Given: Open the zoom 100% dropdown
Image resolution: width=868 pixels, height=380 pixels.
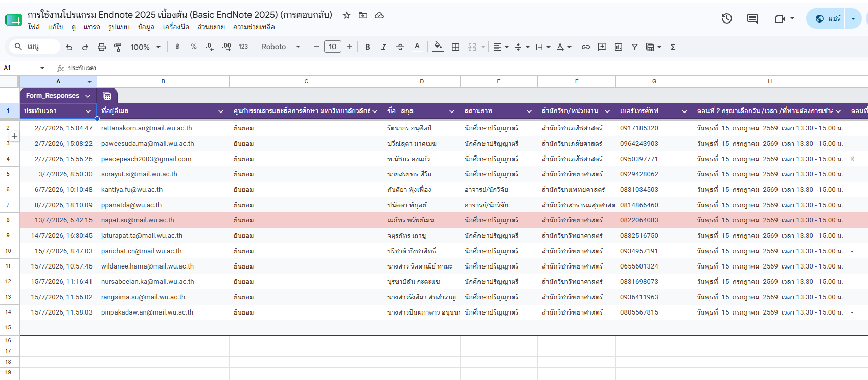Looking at the screenshot, I should [x=146, y=47].
